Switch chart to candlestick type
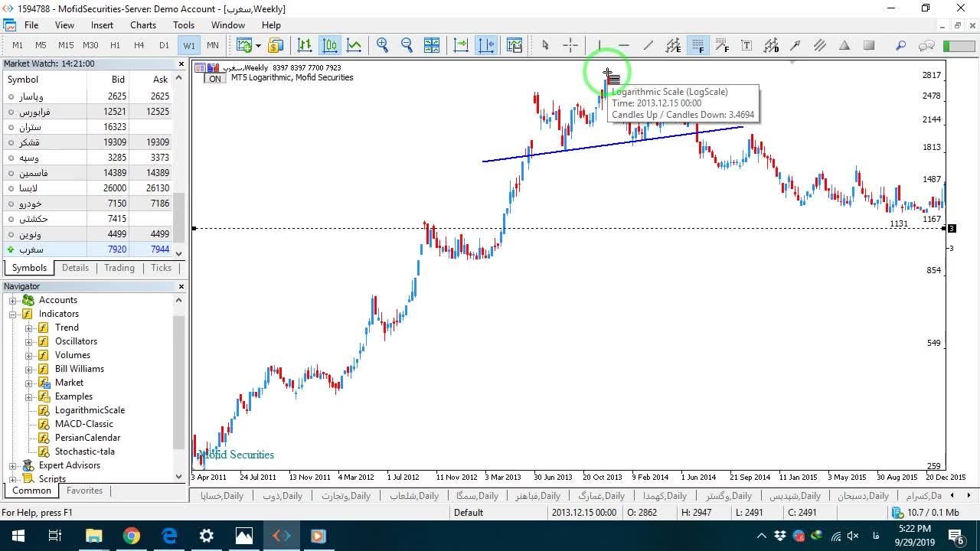 [330, 45]
